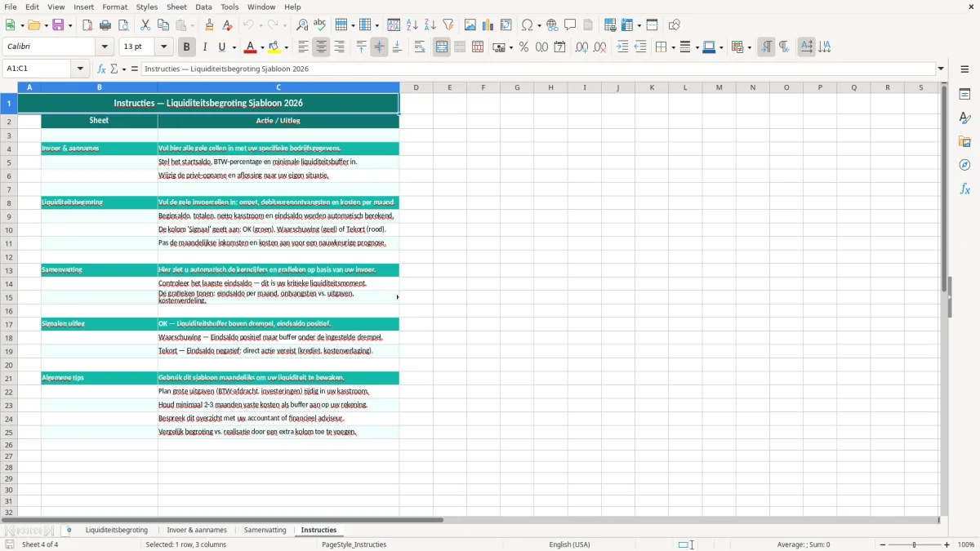Apply the yellow background color
980x551 pixels.
pos(274,47)
